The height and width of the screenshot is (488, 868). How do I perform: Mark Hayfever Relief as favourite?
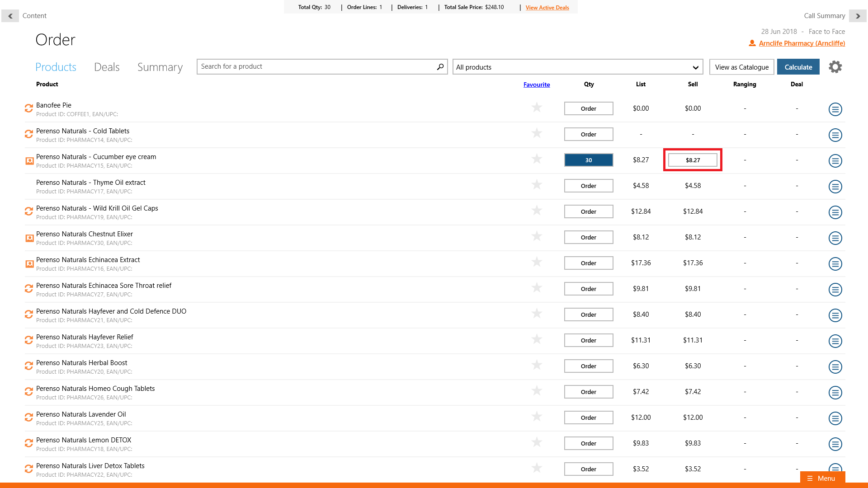537,339
